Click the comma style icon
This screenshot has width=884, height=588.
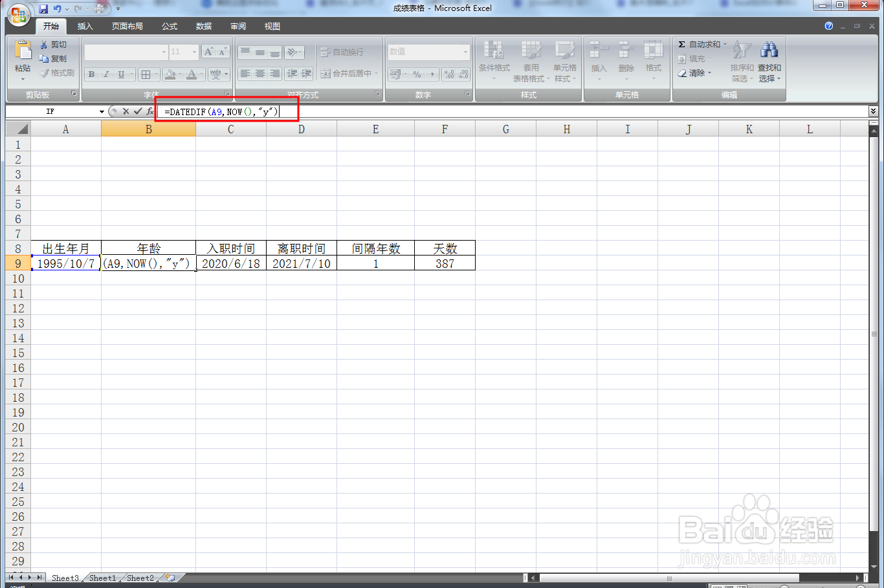432,74
